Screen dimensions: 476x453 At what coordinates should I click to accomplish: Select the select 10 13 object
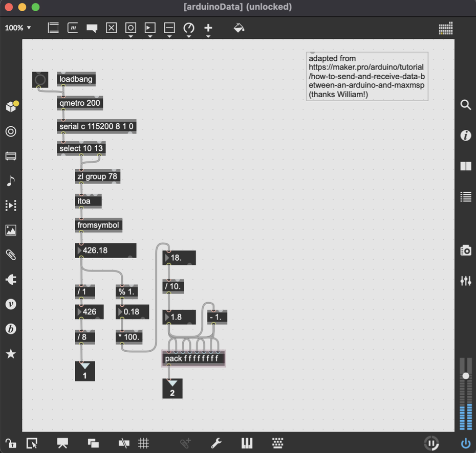click(x=81, y=149)
